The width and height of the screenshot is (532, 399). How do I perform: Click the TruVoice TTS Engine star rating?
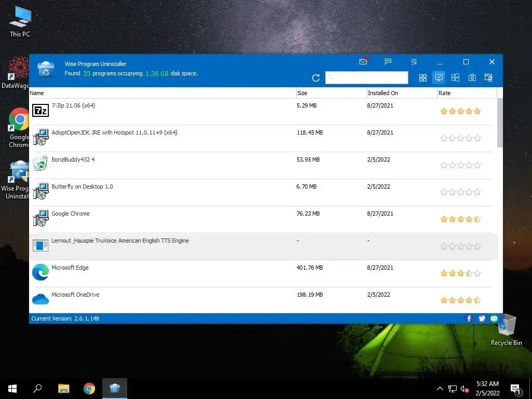tap(460, 246)
